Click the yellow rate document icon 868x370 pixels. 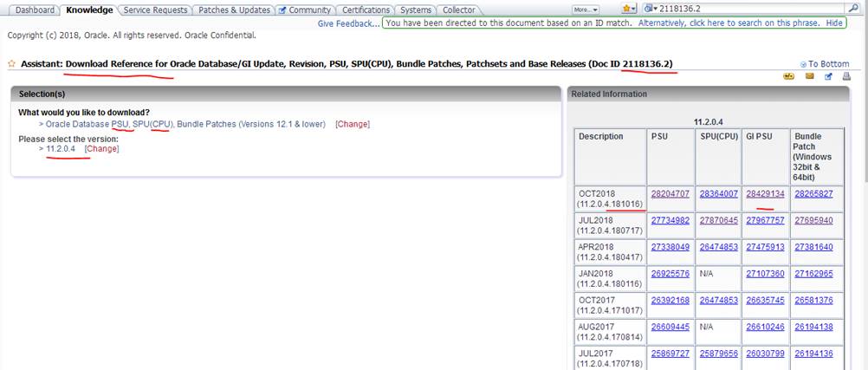pyautogui.click(x=789, y=77)
